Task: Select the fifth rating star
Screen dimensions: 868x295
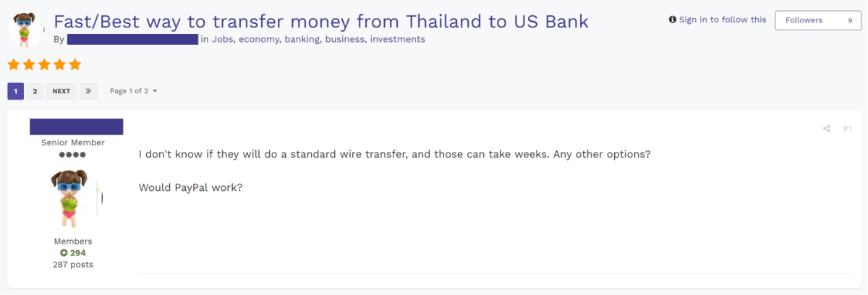Action: [75, 65]
